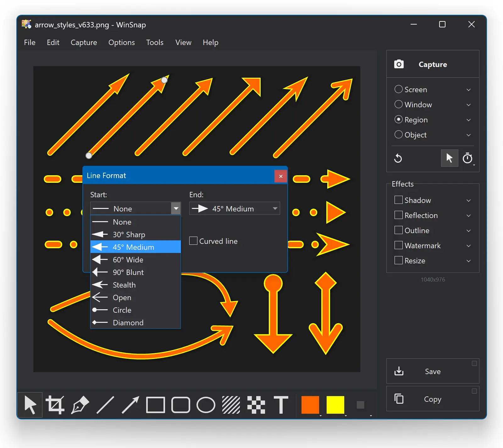The height and width of the screenshot is (448, 503).
Task: Choose 30° Sharp start arrow style
Action: click(135, 234)
